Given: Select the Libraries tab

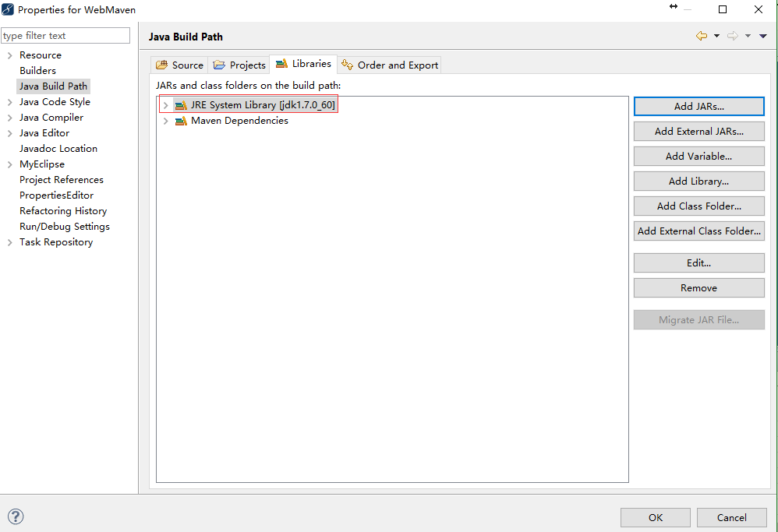Looking at the screenshot, I should click(x=303, y=64).
